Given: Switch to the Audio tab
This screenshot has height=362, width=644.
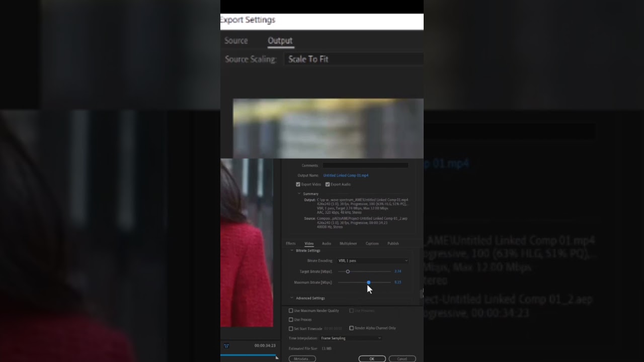Looking at the screenshot, I should 327,243.
